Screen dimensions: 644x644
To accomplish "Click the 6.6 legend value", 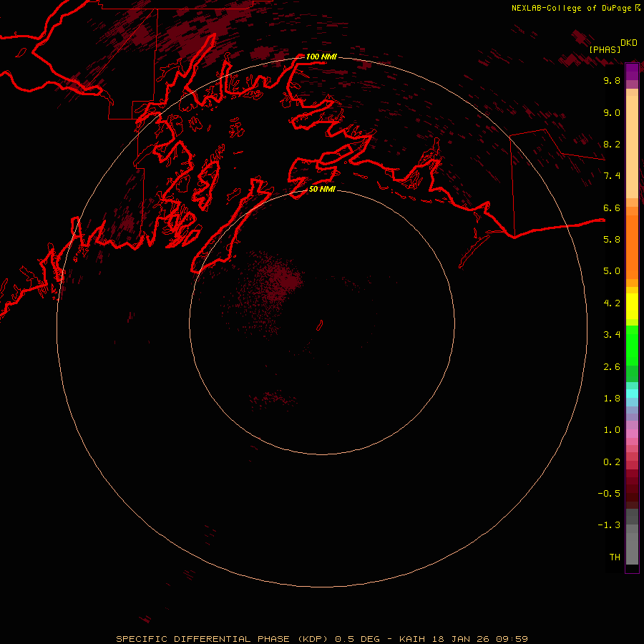I will click(612, 208).
